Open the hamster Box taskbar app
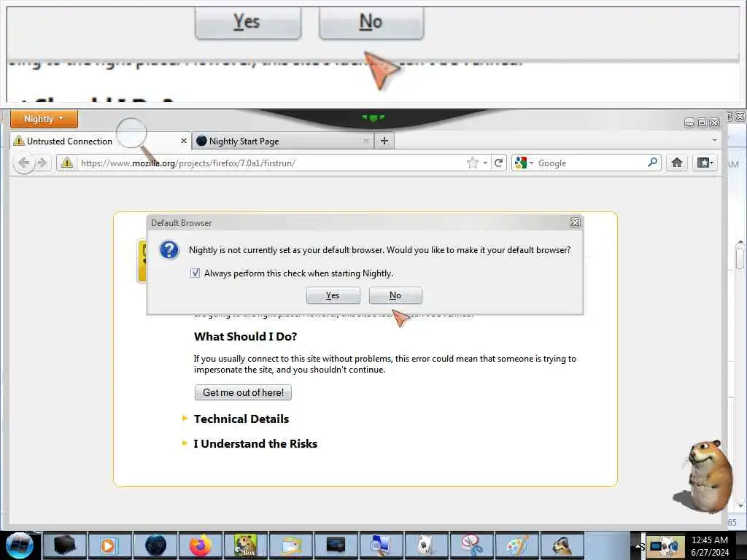 (245, 545)
